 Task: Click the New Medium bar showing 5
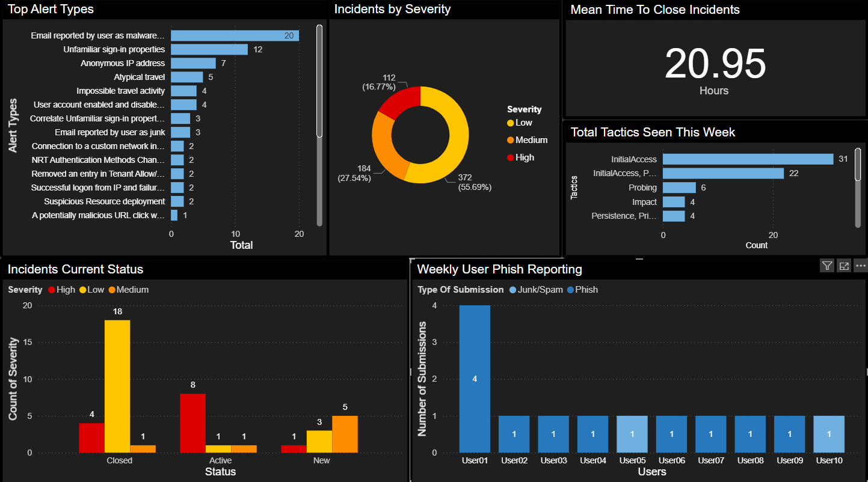(345, 434)
